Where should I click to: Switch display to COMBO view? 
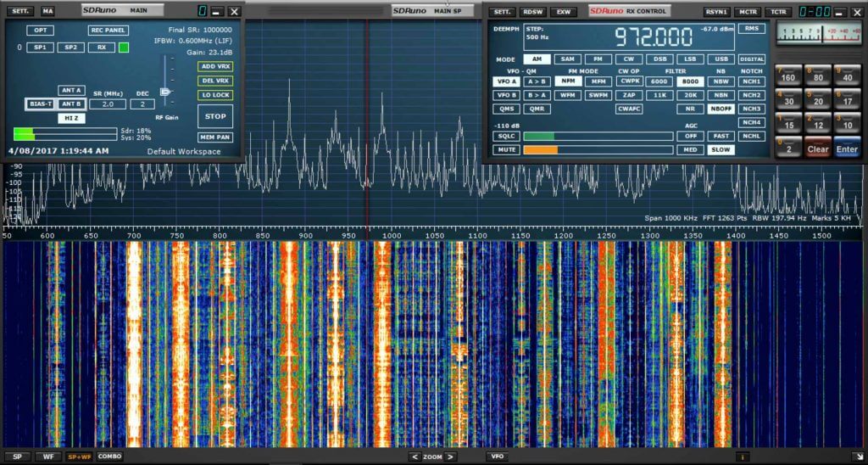tap(109, 457)
